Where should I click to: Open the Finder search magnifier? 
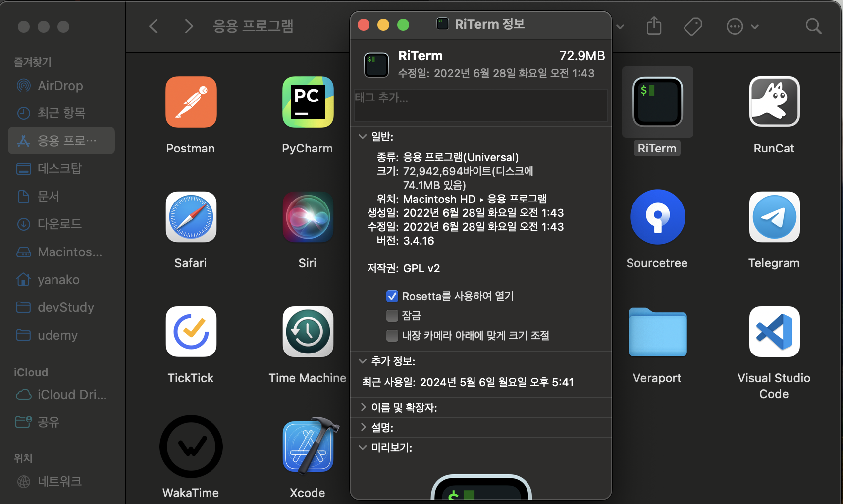(x=813, y=26)
